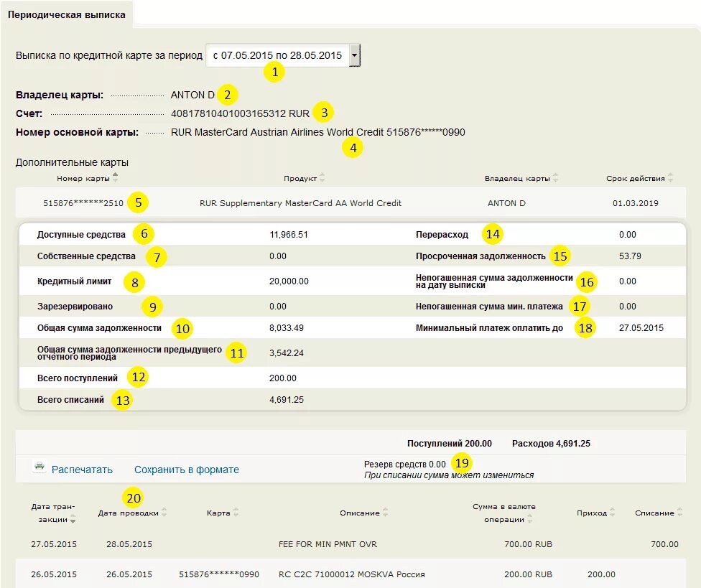Image resolution: width=701 pixels, height=588 pixels.
Task: Click the Распечатать link
Action: [x=83, y=470]
